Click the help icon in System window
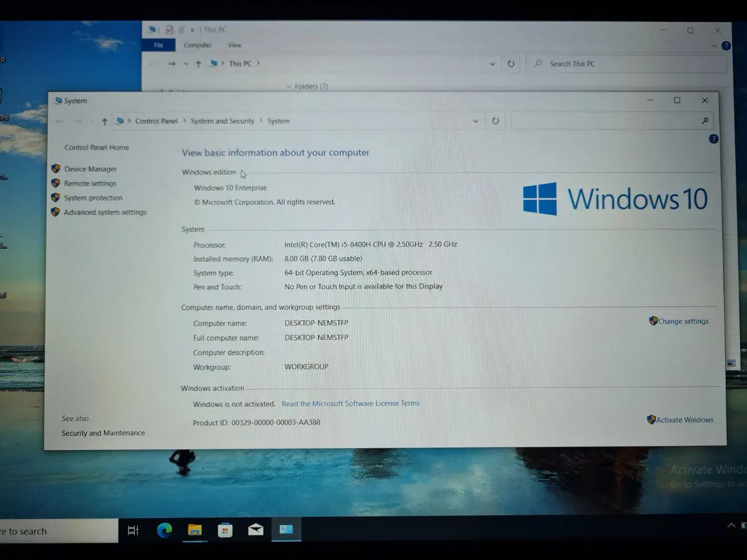Viewport: 747px width, 560px height. [x=714, y=139]
